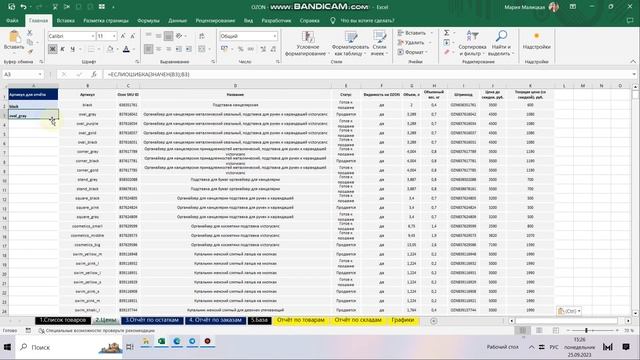Click the percent style icon
This screenshot has height=360, width=640.
241,49
